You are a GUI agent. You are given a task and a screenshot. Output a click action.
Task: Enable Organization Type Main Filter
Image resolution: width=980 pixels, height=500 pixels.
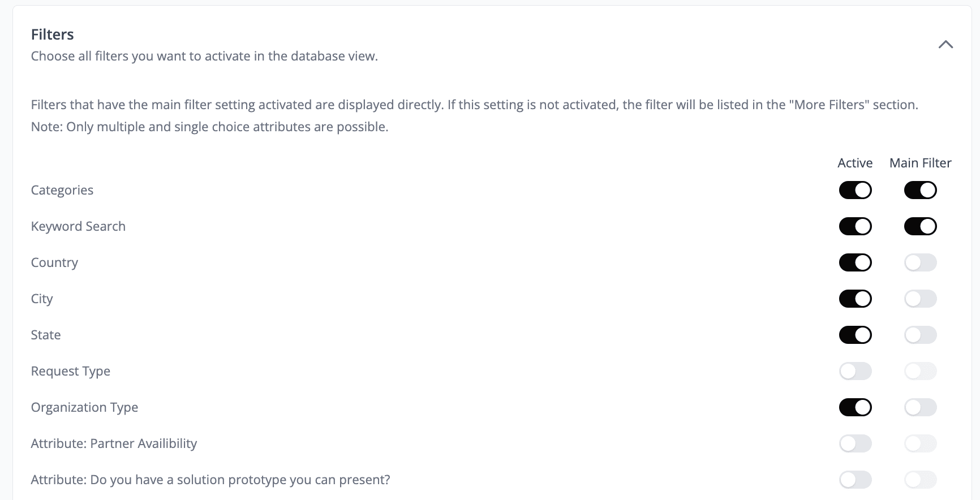(920, 407)
